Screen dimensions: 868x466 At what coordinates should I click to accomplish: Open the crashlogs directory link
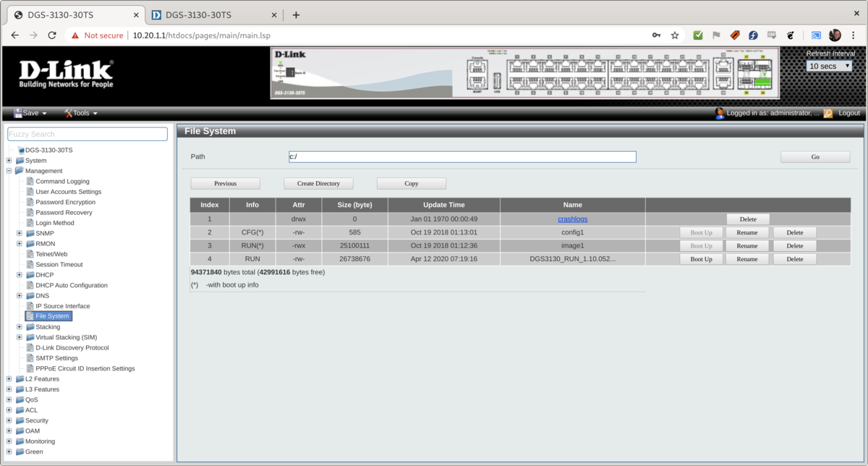coord(572,219)
